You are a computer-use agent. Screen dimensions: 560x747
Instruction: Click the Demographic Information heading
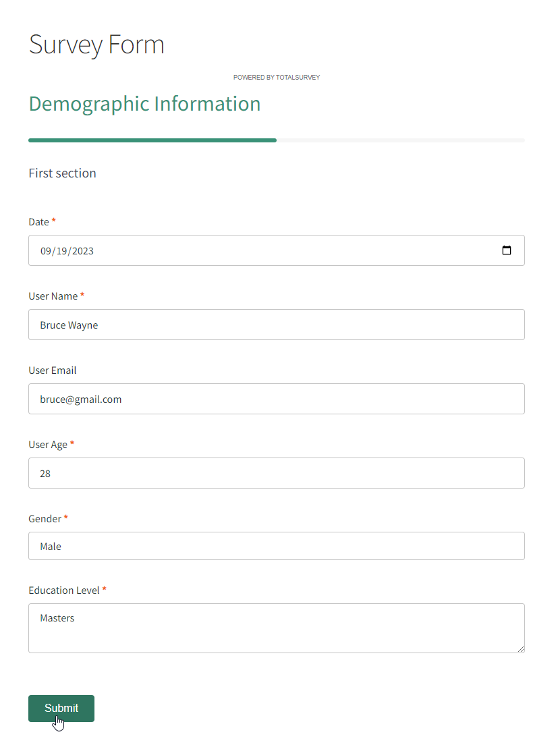pos(144,104)
